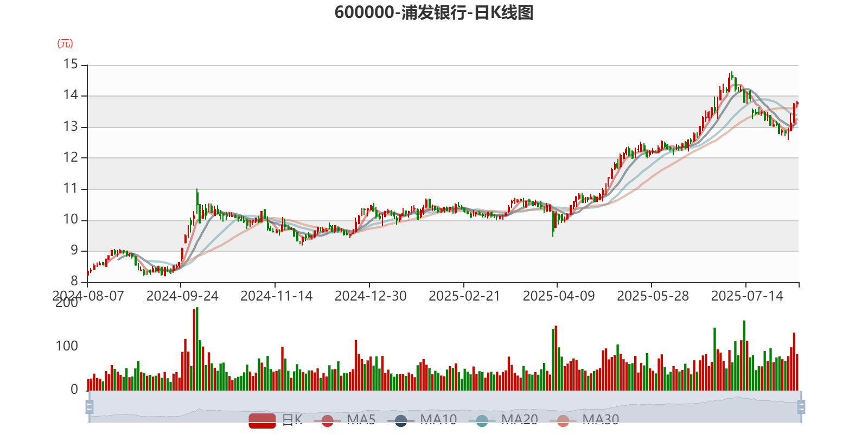Click the 2025-04-09 date axis label

pos(559,296)
